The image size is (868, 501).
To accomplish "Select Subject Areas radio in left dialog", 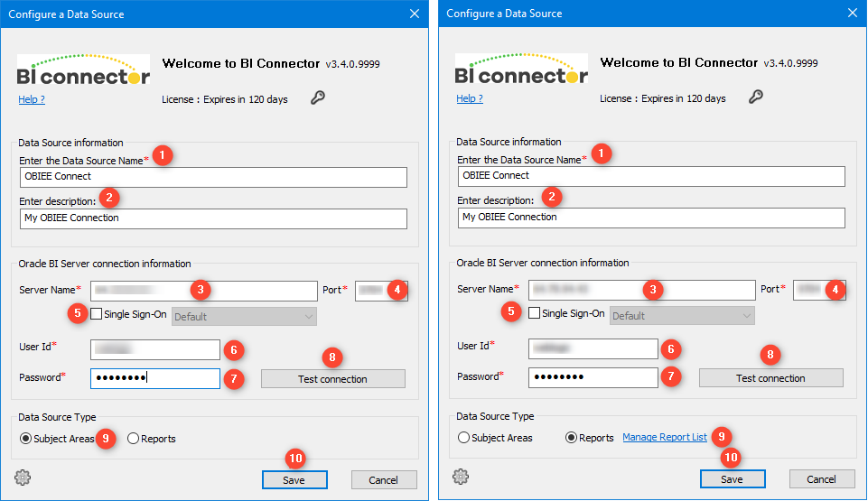I will coord(25,439).
